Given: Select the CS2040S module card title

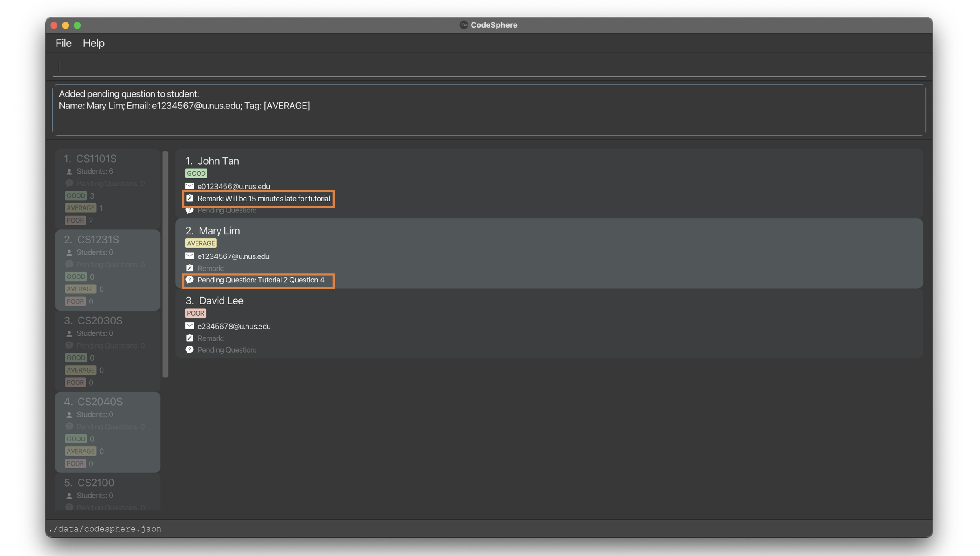Looking at the screenshot, I should click(x=100, y=402).
